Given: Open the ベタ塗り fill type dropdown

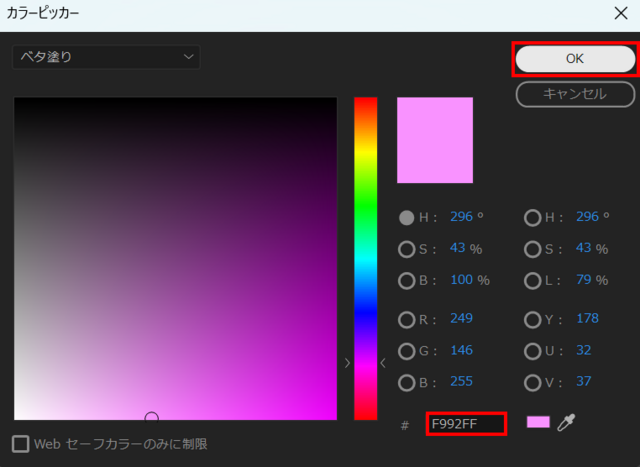Looking at the screenshot, I should tap(106, 57).
